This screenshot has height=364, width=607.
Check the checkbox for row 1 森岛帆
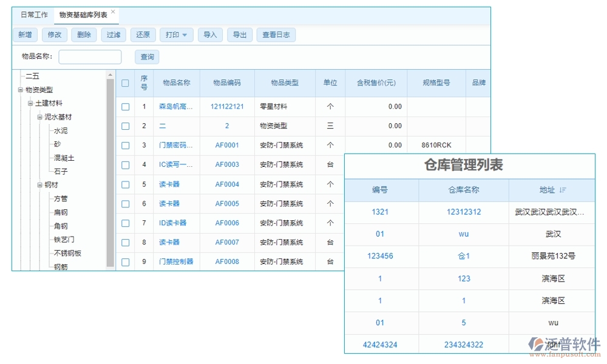(126, 106)
